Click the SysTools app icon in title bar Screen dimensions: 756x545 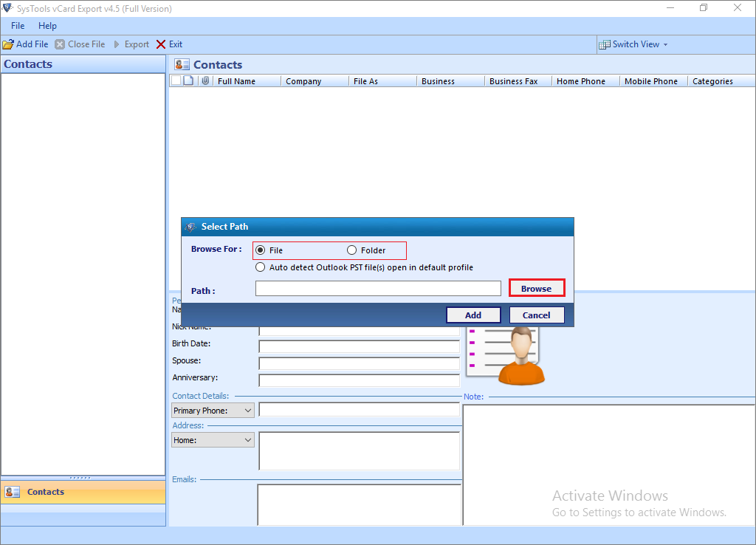tap(7, 8)
